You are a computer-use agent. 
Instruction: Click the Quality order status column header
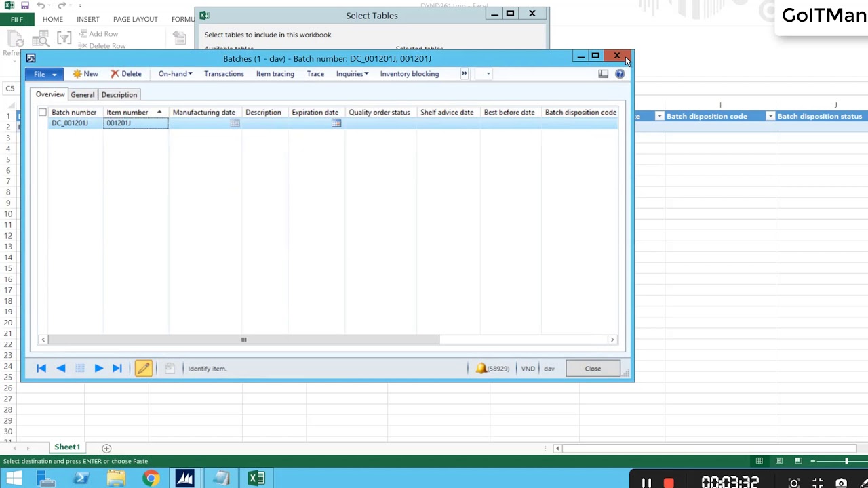click(380, 113)
